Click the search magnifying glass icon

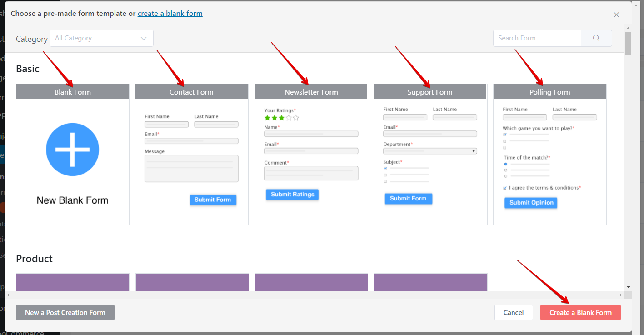[596, 38]
